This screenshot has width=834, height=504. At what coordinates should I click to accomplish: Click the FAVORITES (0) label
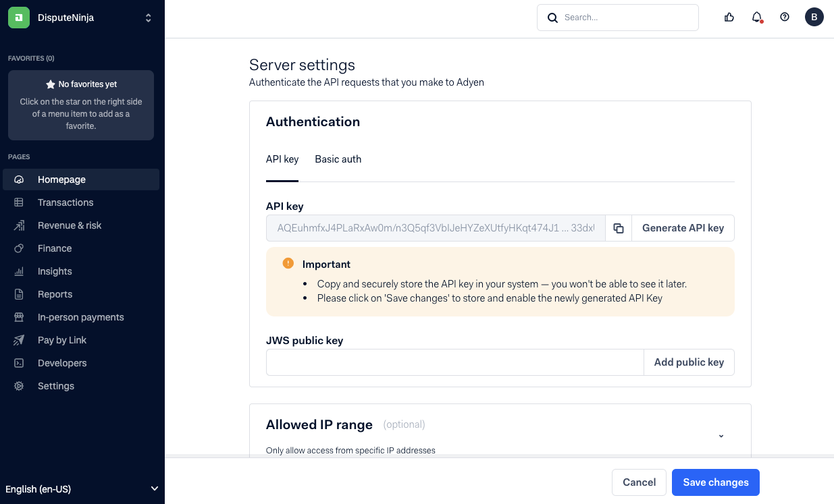point(31,59)
